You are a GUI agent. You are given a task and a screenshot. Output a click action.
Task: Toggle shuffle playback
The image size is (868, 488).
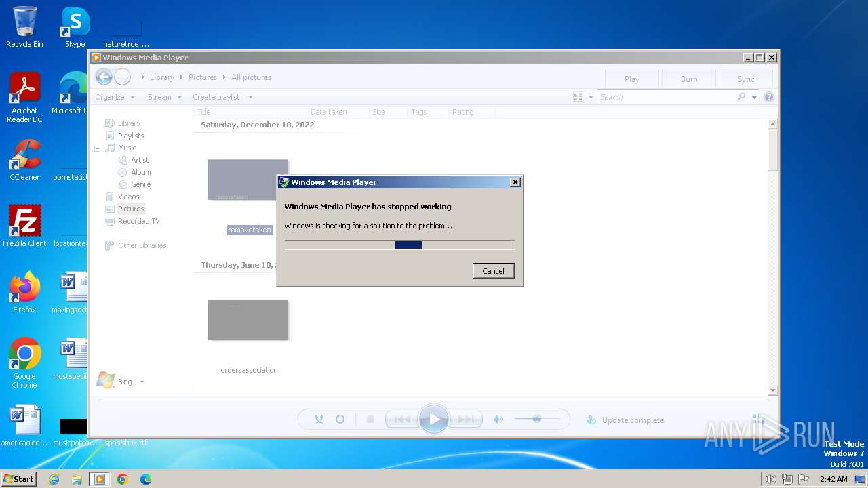coord(319,420)
